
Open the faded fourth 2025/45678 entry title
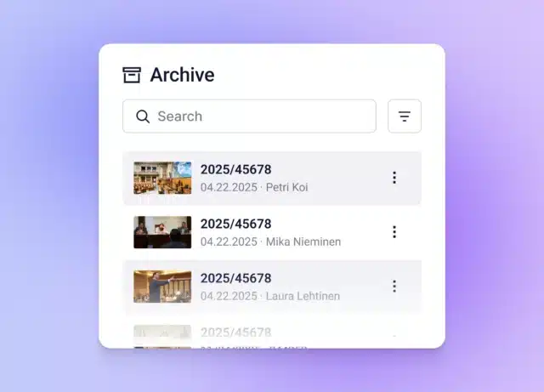point(235,332)
